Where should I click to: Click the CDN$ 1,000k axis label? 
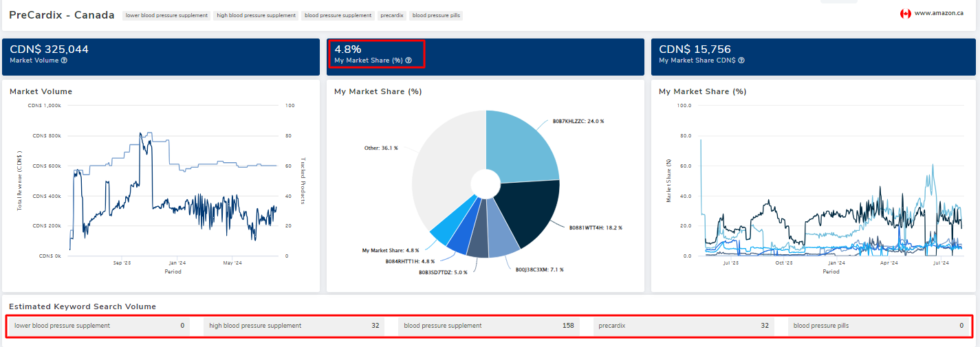45,106
